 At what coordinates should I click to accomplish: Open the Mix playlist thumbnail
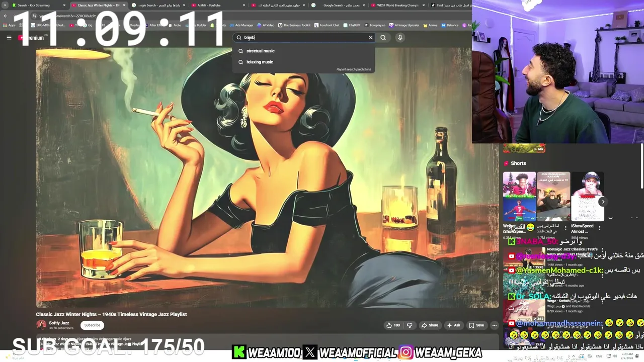point(524,148)
